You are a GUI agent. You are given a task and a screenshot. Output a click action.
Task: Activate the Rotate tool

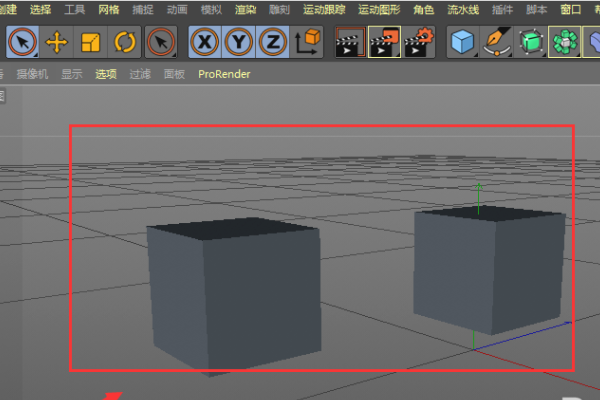pos(125,42)
